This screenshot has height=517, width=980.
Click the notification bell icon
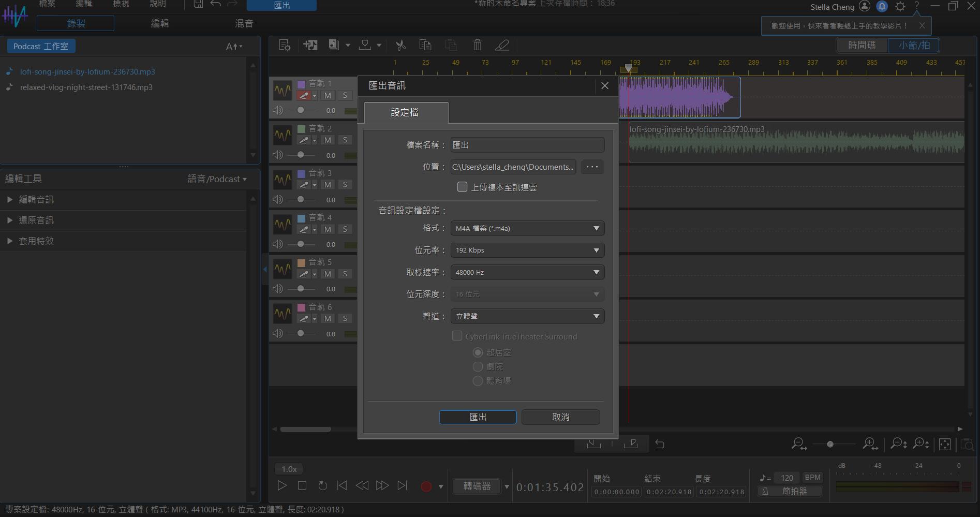[882, 7]
